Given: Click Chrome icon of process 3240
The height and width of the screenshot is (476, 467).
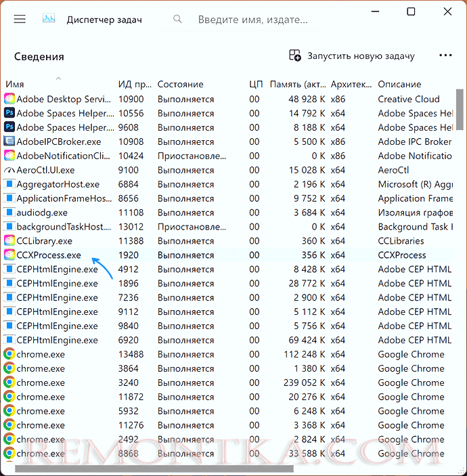Looking at the screenshot, I should tap(9, 383).
